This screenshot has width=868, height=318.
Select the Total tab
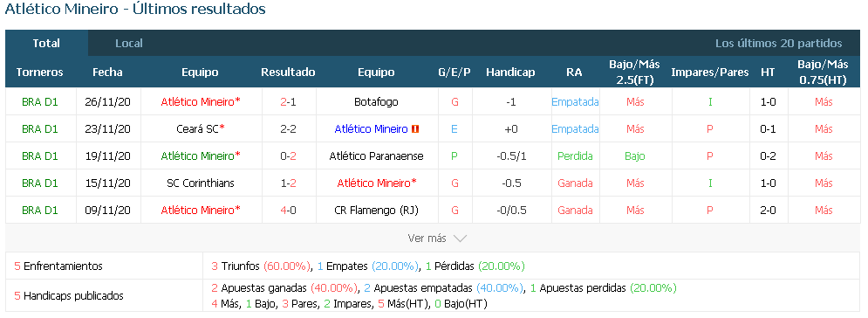click(x=46, y=43)
